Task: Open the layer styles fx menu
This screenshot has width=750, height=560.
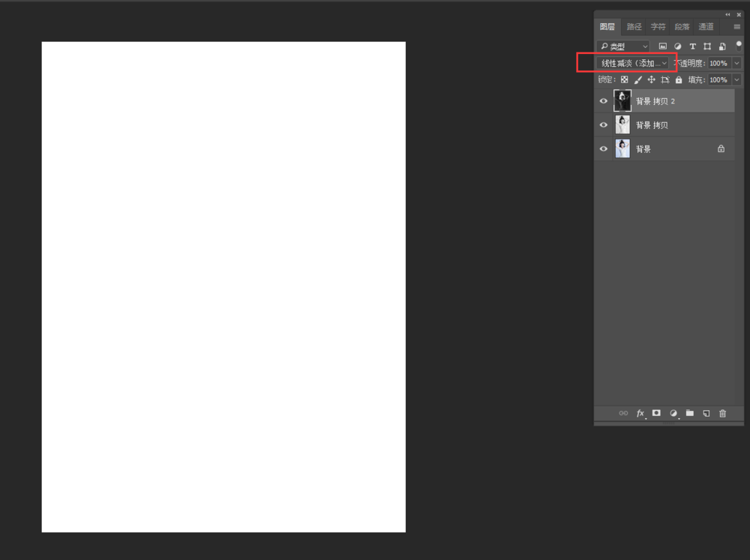Action: 640,413
